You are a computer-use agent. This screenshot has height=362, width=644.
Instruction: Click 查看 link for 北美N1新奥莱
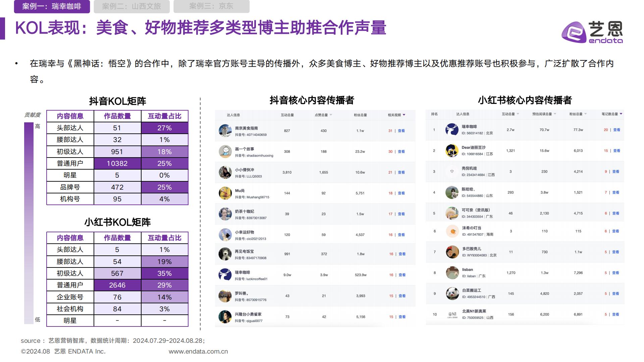tap(615, 314)
